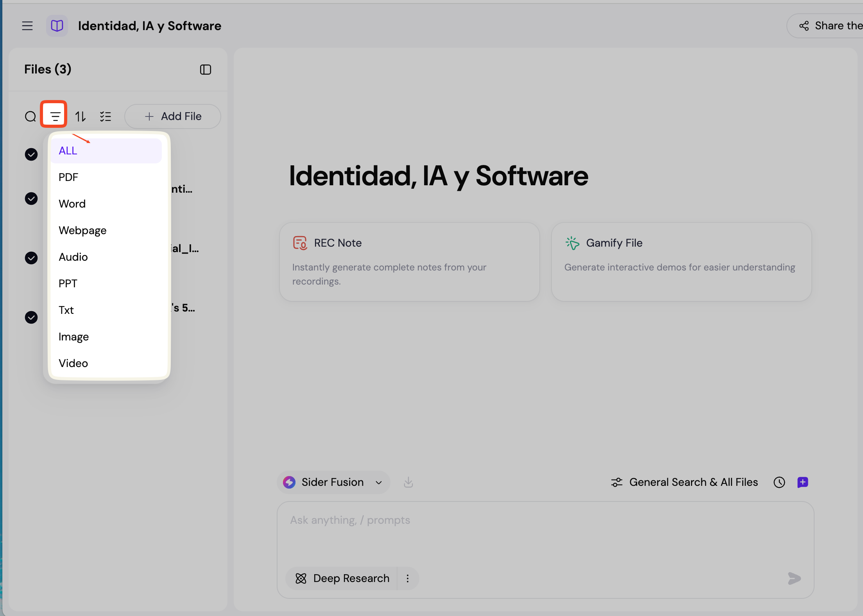Screen dimensions: 863x616
Task: Collapse the Files sidebar panel icon
Action: 206,70
